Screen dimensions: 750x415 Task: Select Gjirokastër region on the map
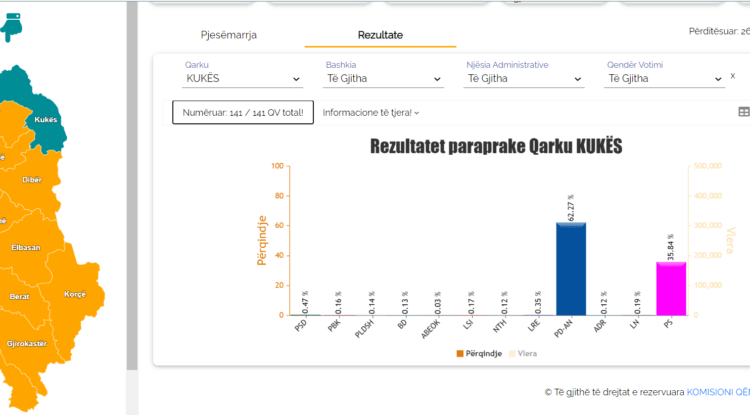(x=27, y=343)
